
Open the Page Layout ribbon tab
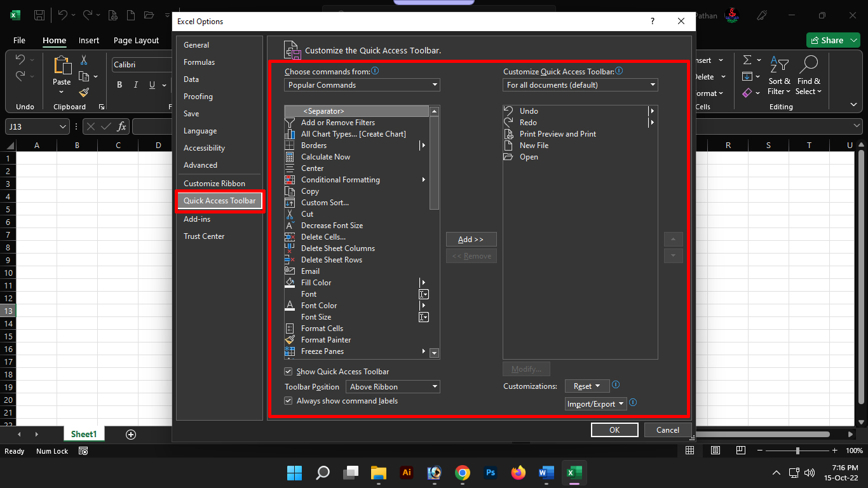[x=136, y=40]
